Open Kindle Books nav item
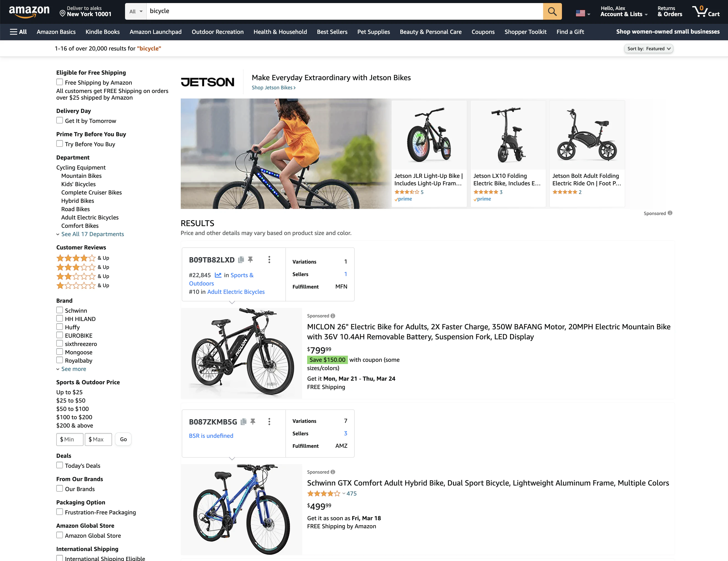This screenshot has width=728, height=561. [x=102, y=32]
